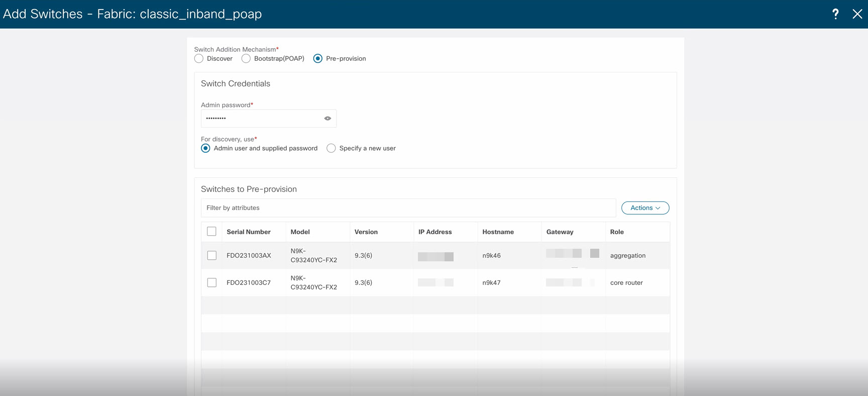
Task: Click hostname n9k47
Action: click(492, 283)
